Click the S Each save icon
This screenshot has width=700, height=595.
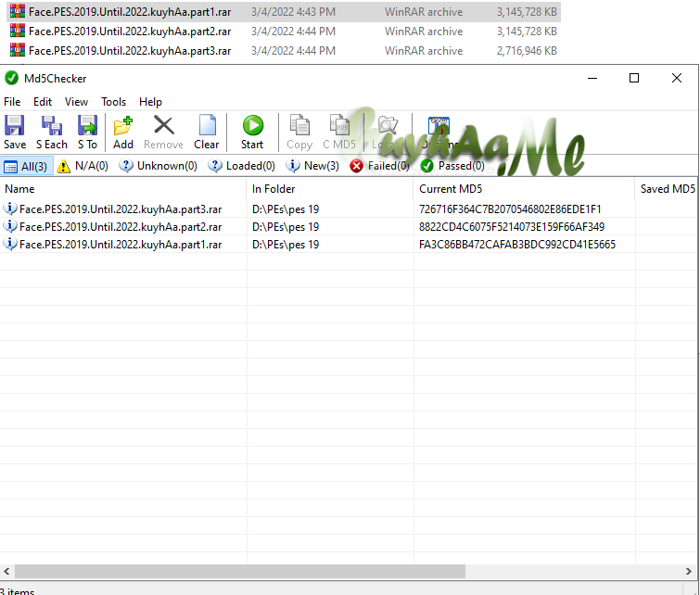(51, 125)
